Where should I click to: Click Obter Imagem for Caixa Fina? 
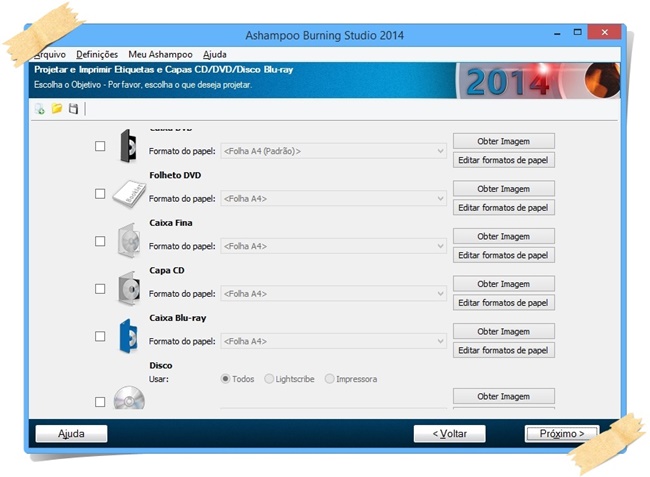click(x=504, y=236)
